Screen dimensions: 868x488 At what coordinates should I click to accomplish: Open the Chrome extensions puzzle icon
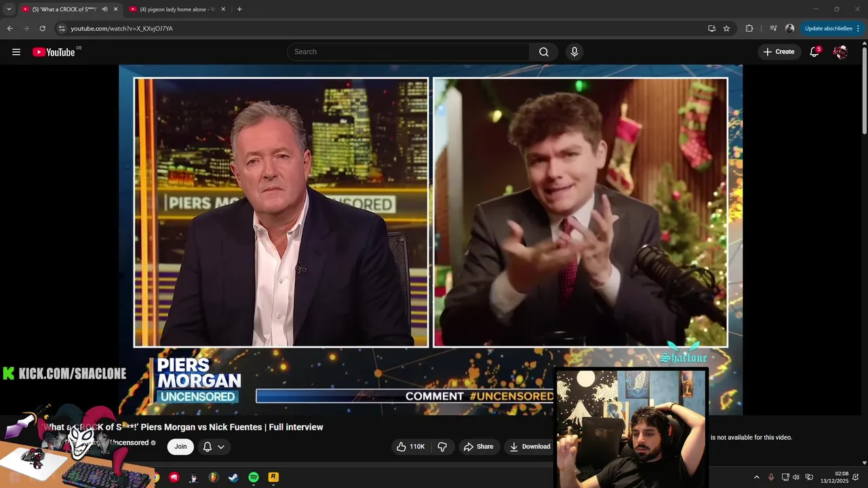[749, 28]
